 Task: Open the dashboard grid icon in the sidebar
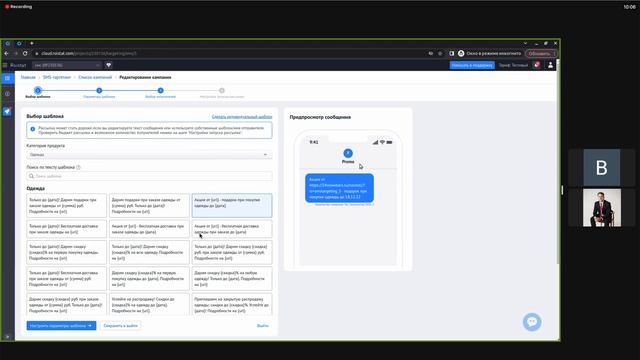pos(7,78)
